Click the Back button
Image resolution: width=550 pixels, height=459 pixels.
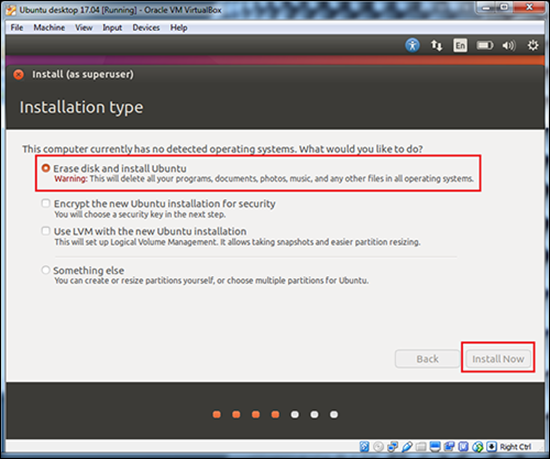(x=427, y=359)
